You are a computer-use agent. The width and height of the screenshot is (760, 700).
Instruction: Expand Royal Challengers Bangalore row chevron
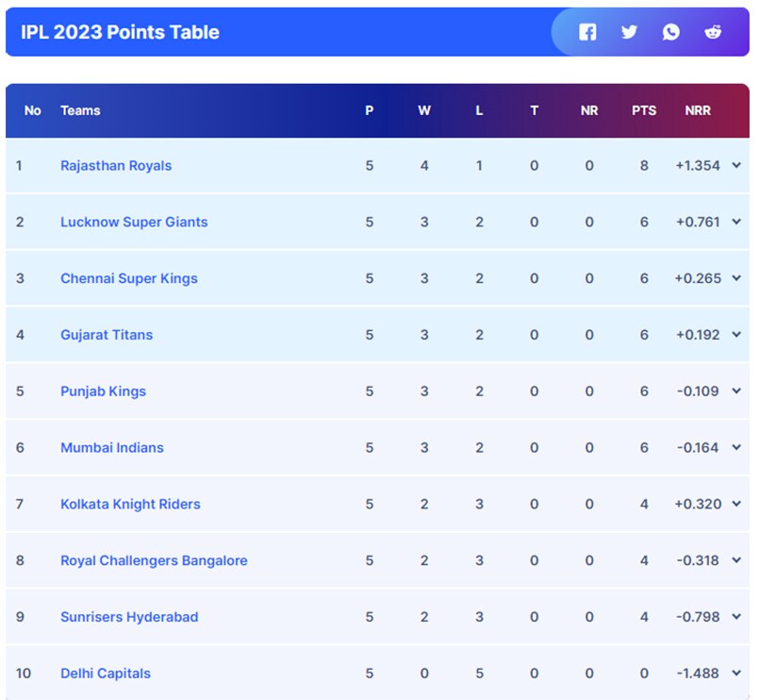tap(736, 560)
